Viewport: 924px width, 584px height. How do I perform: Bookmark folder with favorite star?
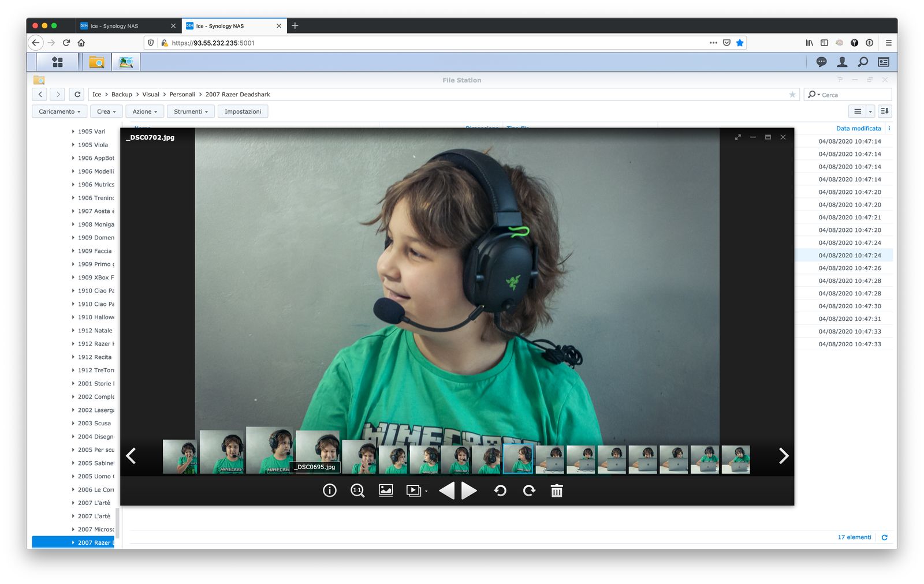(x=792, y=95)
